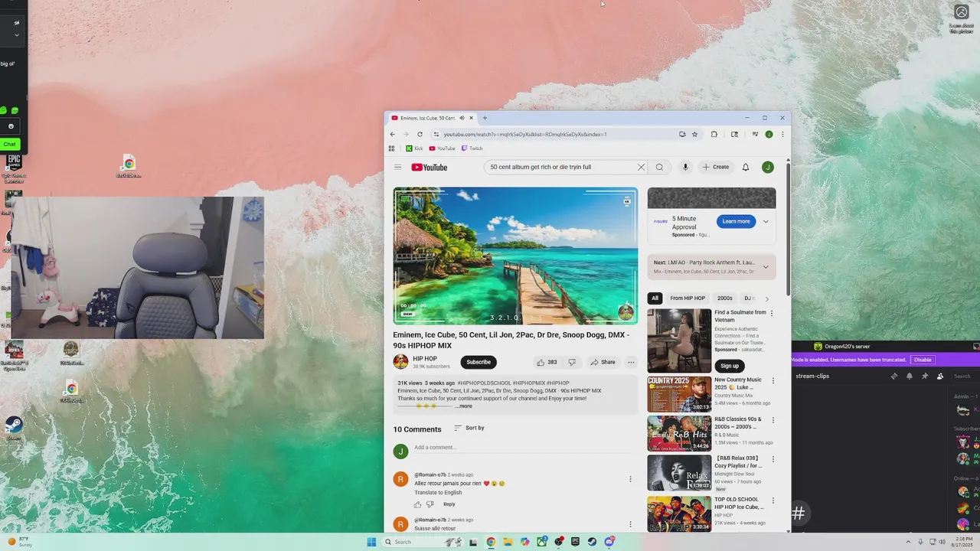Open TOP OLD SCHOOL HIP HOP thumbnail

[x=679, y=514]
